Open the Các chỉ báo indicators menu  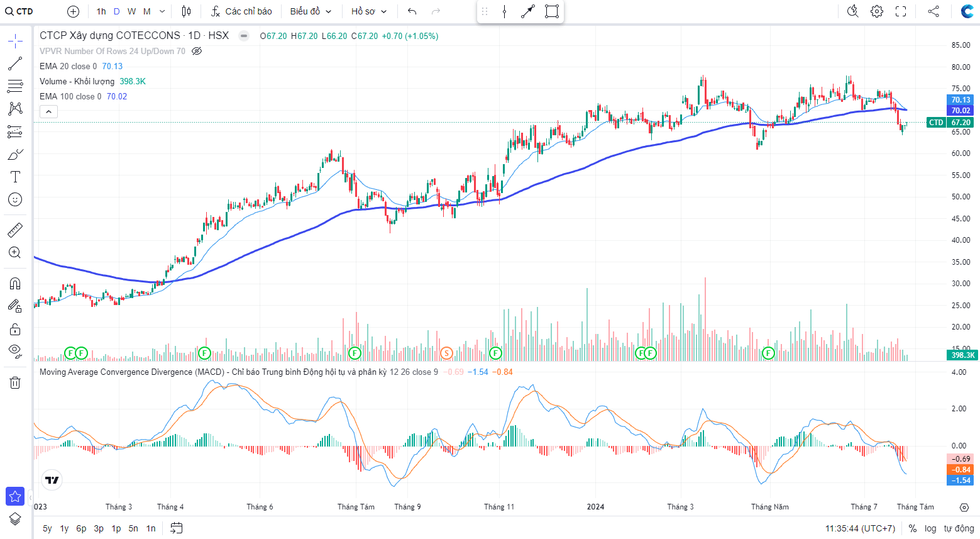tap(241, 11)
